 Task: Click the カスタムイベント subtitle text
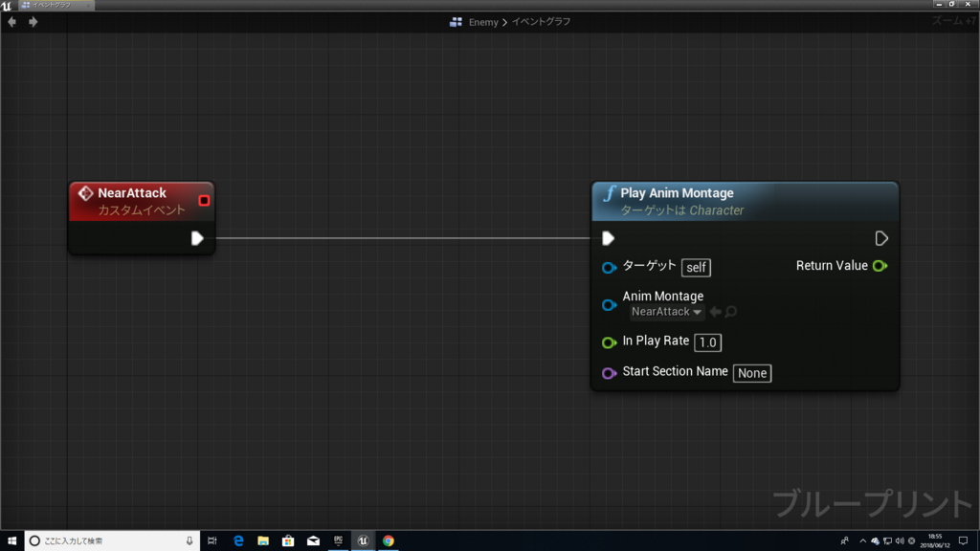coord(142,209)
